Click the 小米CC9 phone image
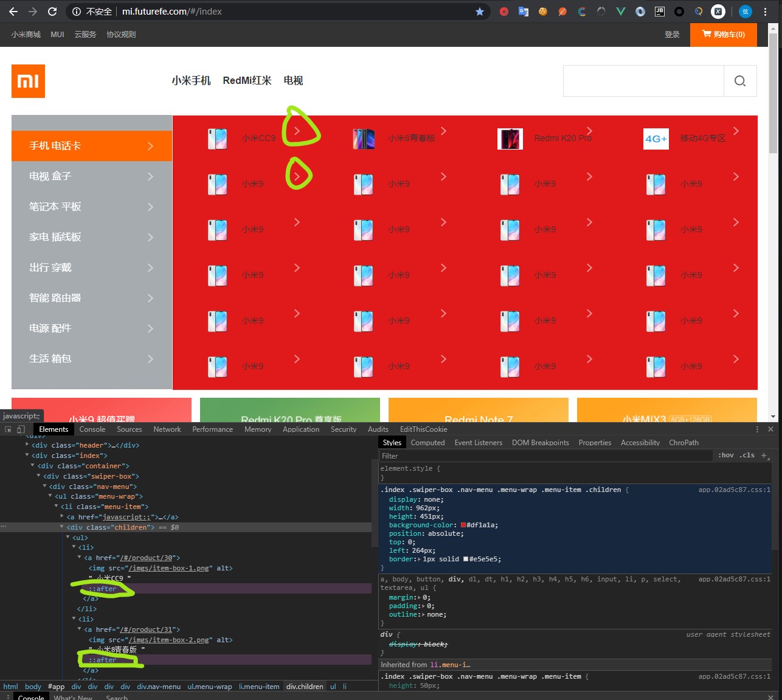Screen dimensions: 782x700 click(x=218, y=139)
